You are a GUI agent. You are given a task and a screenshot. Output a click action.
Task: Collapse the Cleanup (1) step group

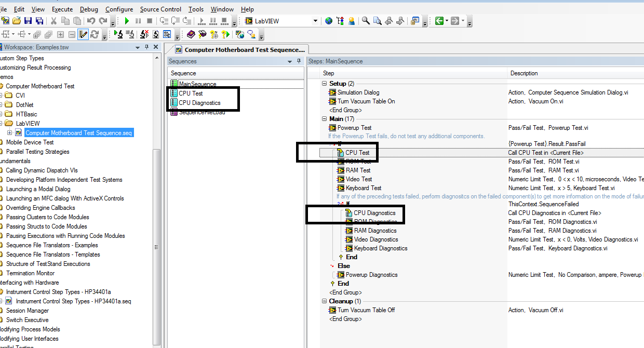(325, 301)
